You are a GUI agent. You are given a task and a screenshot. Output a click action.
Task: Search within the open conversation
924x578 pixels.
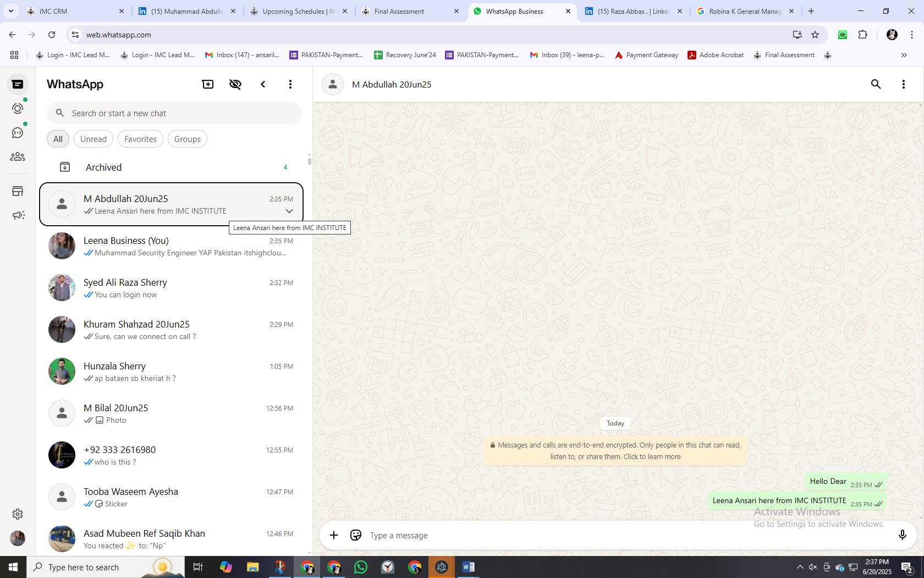point(876,84)
